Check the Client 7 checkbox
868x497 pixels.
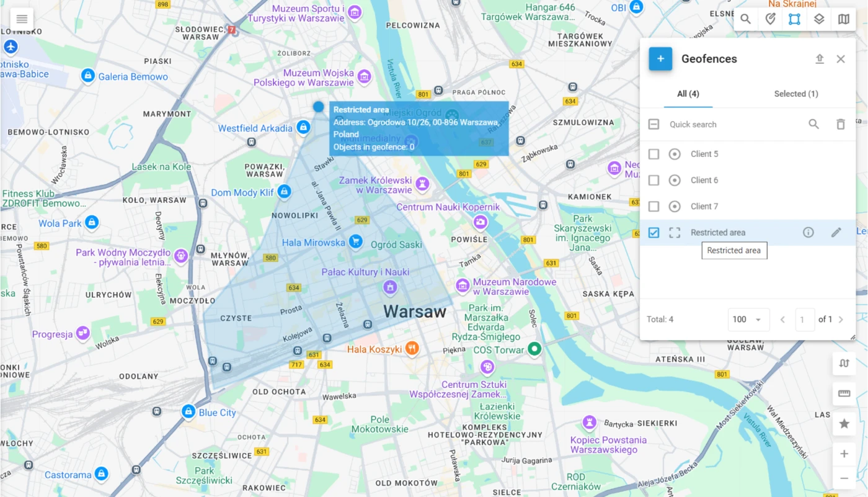pos(653,206)
